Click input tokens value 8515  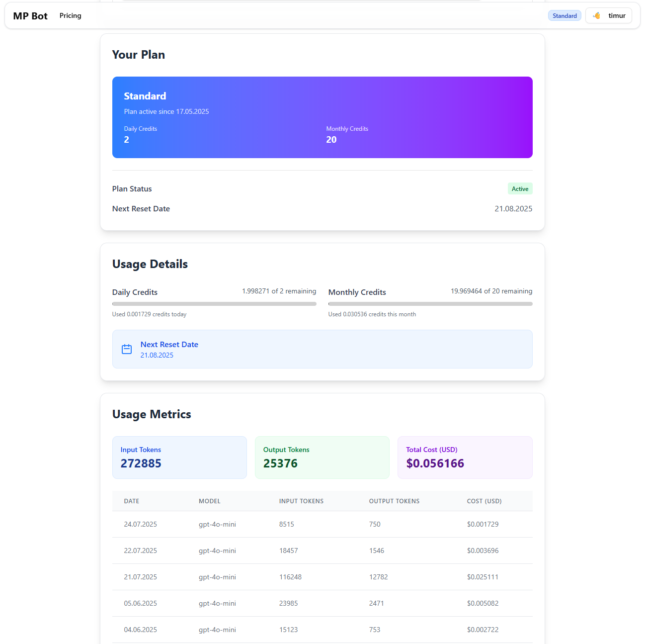click(287, 524)
